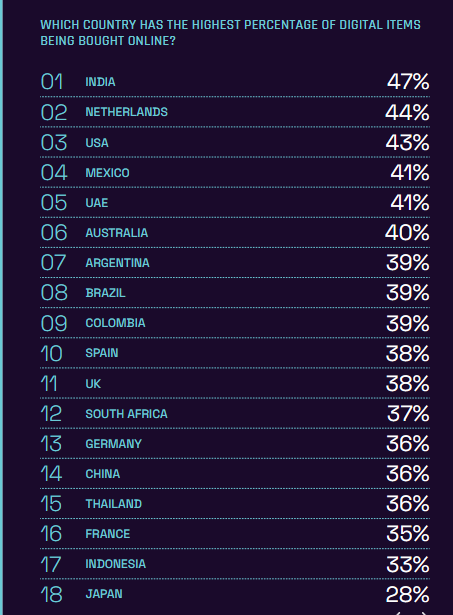
Task: Select rank number 10 beside Spain
Action: pos(51,353)
